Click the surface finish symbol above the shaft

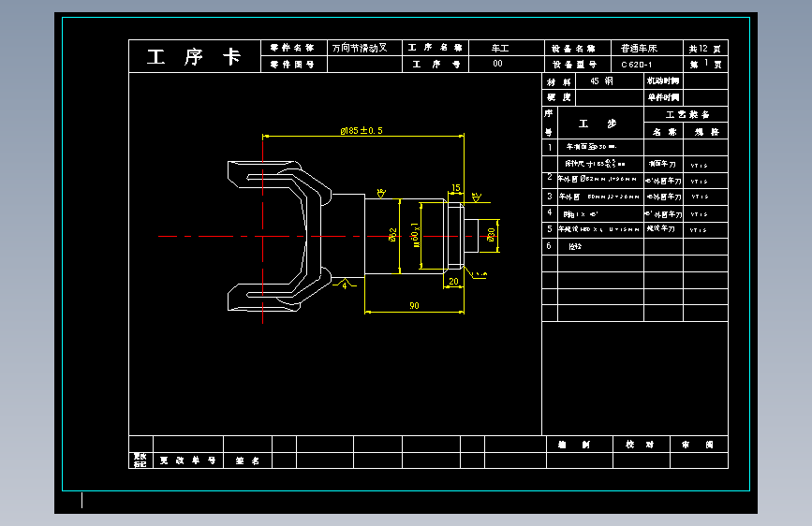[382, 194]
